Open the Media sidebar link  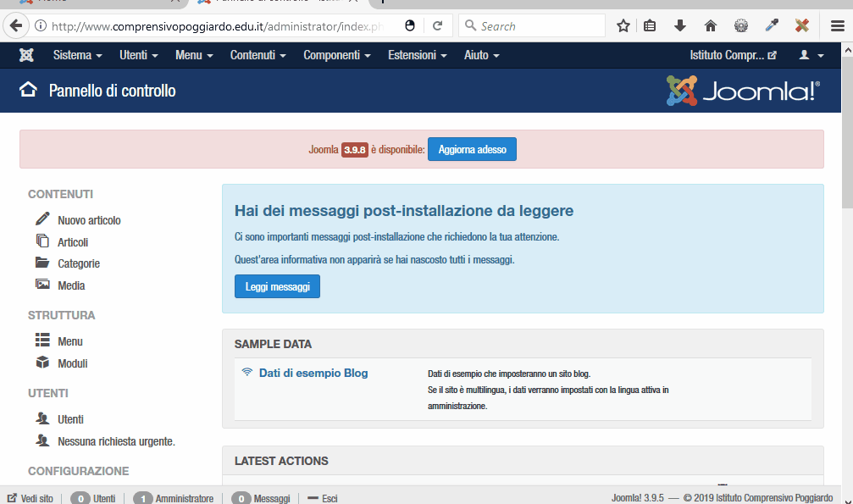click(71, 285)
